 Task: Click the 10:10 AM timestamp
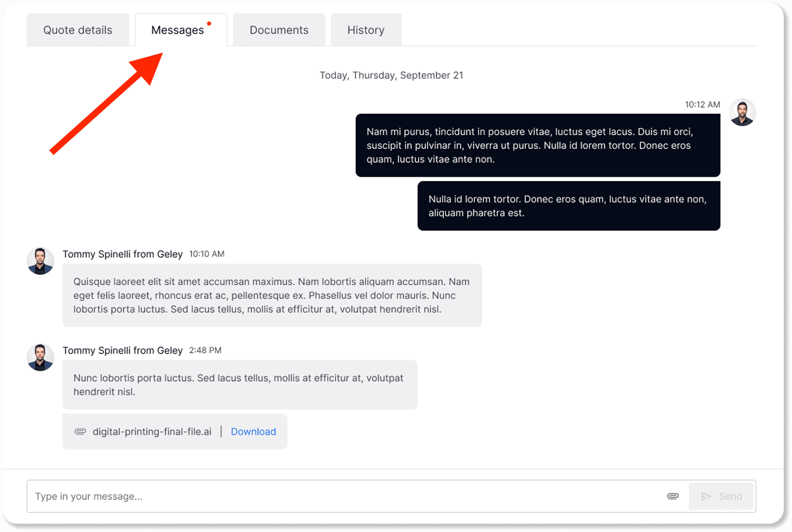[x=206, y=254]
